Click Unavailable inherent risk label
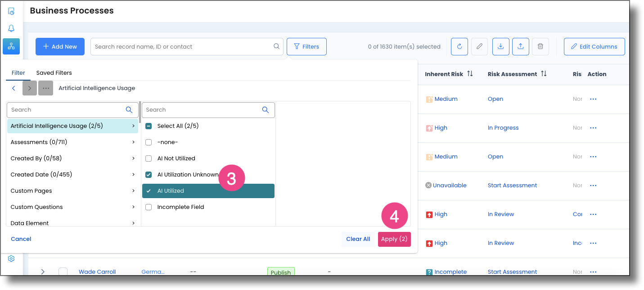 450,186
